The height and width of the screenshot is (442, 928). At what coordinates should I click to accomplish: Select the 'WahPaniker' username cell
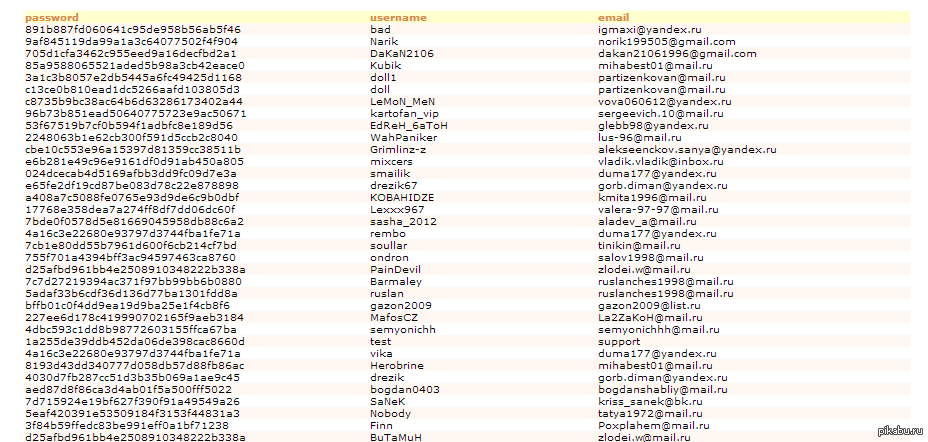coord(401,137)
